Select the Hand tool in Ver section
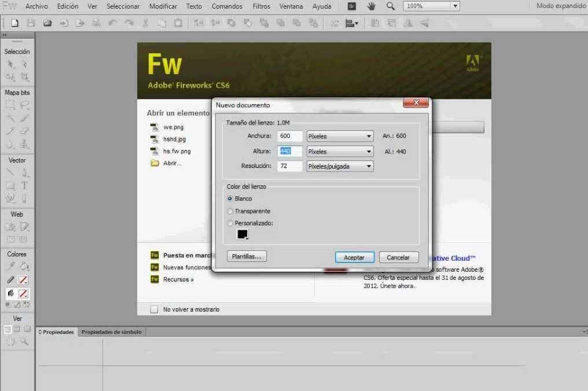 pyautogui.click(x=10, y=341)
